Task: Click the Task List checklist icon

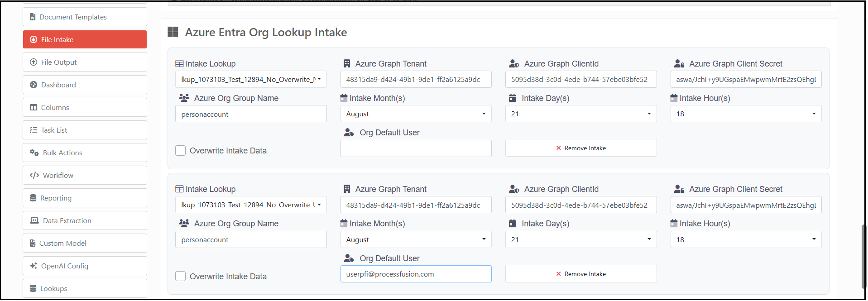Action: point(34,130)
